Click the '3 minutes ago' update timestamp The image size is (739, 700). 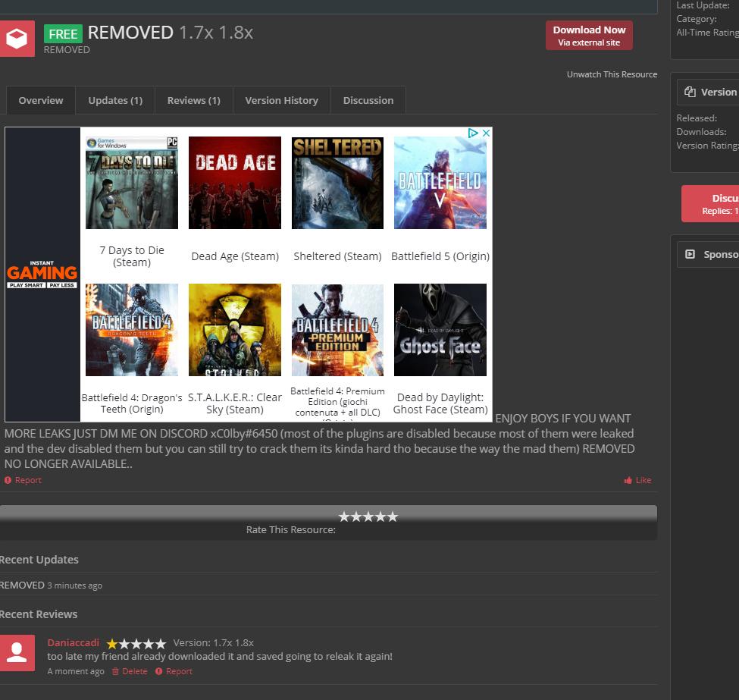tap(74, 585)
